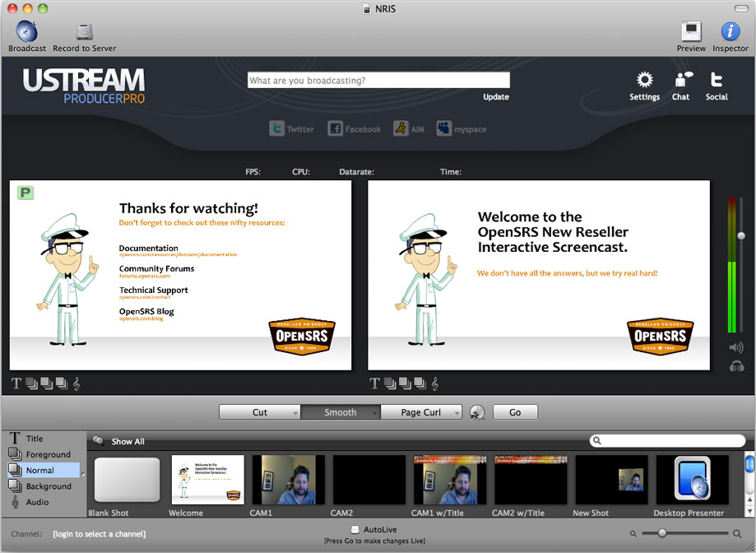Enable the AutoLive checkbox
Image resolution: width=756 pixels, height=553 pixels.
[355, 529]
